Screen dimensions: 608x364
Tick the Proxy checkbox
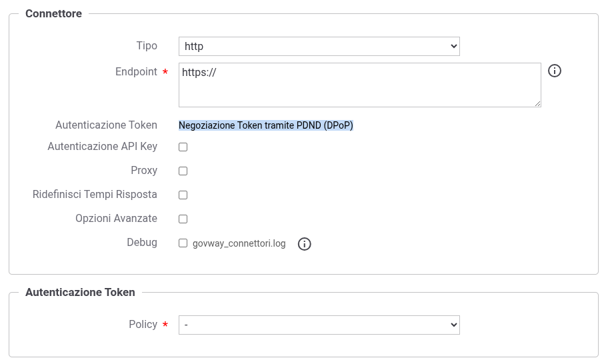coord(183,171)
